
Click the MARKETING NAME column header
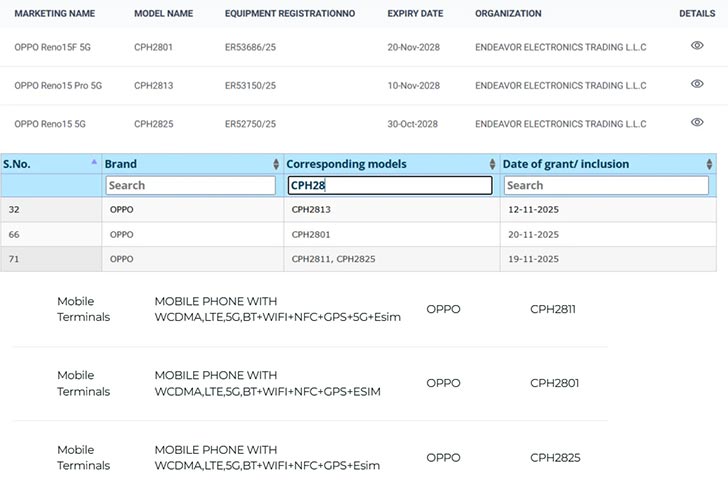54,14
